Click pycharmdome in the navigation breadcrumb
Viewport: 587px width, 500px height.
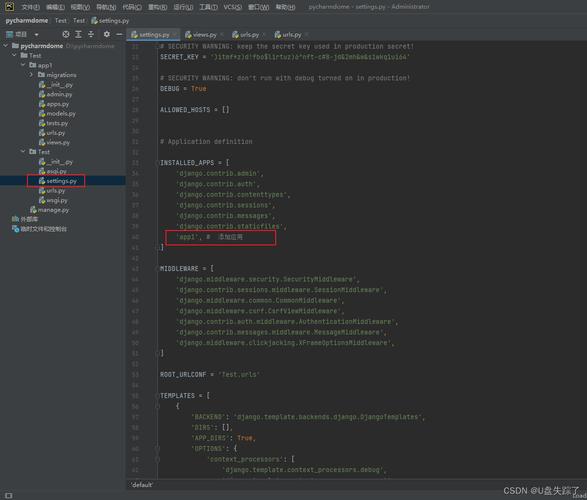tap(27, 21)
